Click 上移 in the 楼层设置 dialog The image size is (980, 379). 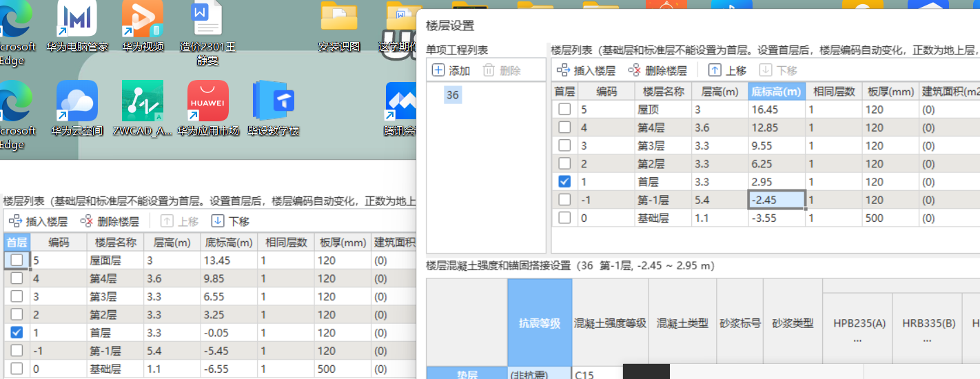[728, 70]
